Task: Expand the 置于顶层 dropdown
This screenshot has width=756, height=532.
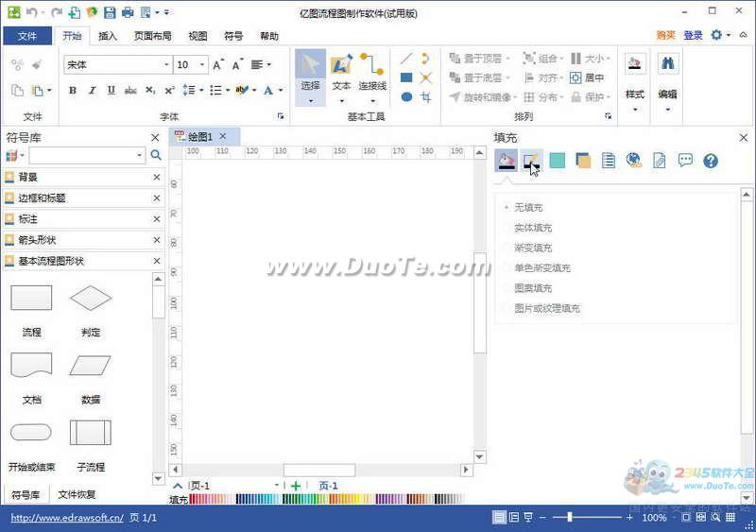Action: click(x=509, y=59)
